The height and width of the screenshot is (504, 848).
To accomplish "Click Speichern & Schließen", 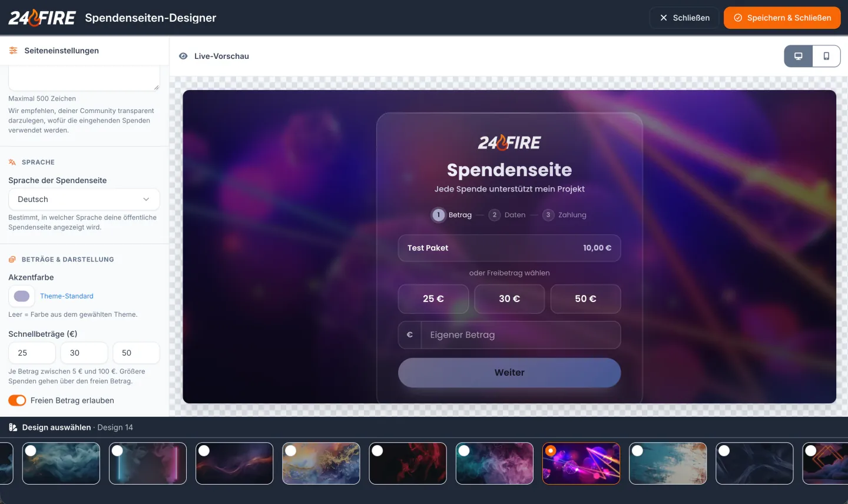I will point(782,18).
